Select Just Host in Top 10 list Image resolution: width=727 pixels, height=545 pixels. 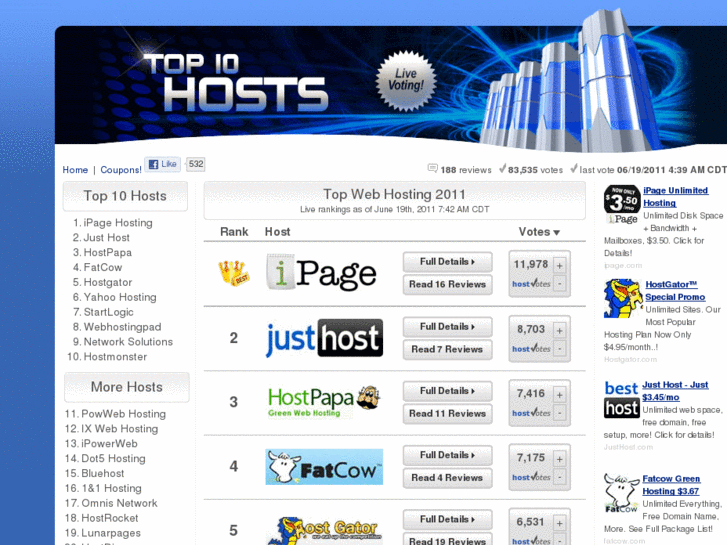pyautogui.click(x=107, y=237)
